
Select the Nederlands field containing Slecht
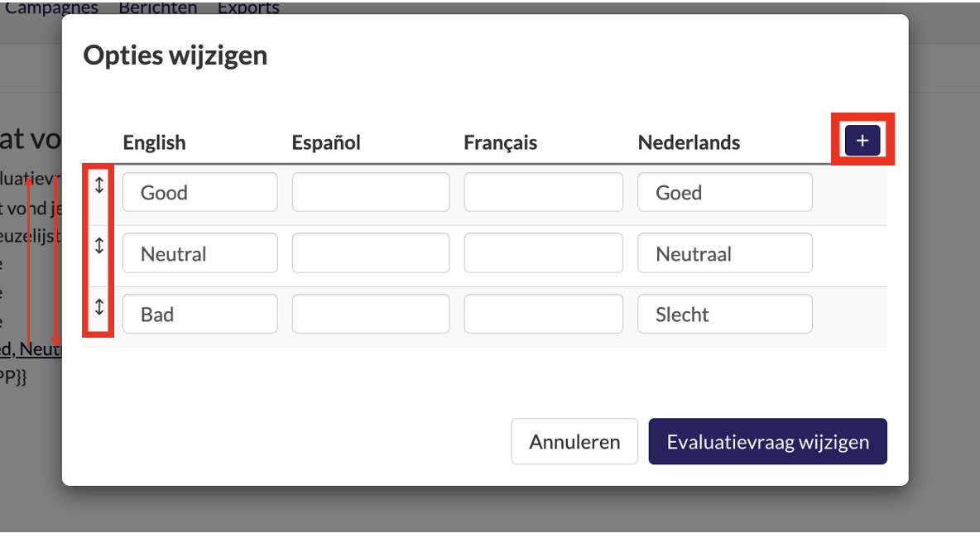pos(725,314)
